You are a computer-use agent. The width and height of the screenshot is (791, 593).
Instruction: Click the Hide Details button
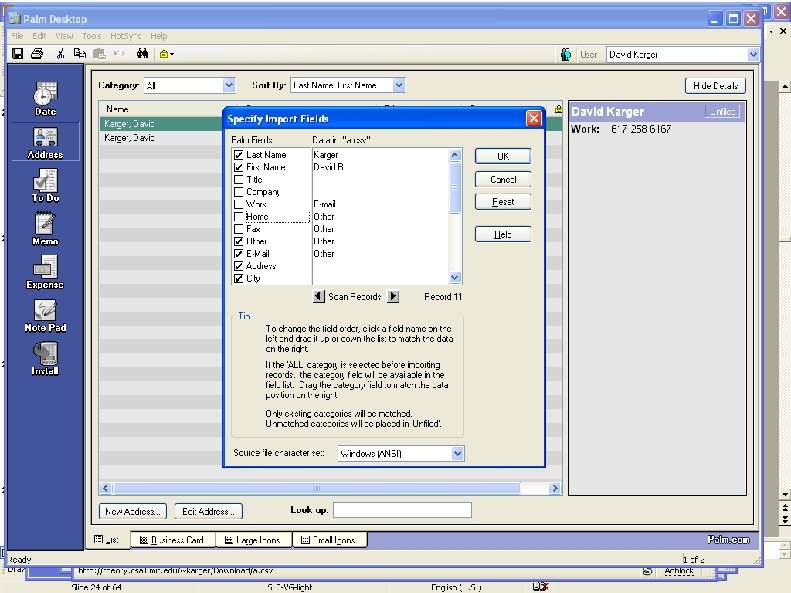(715, 86)
